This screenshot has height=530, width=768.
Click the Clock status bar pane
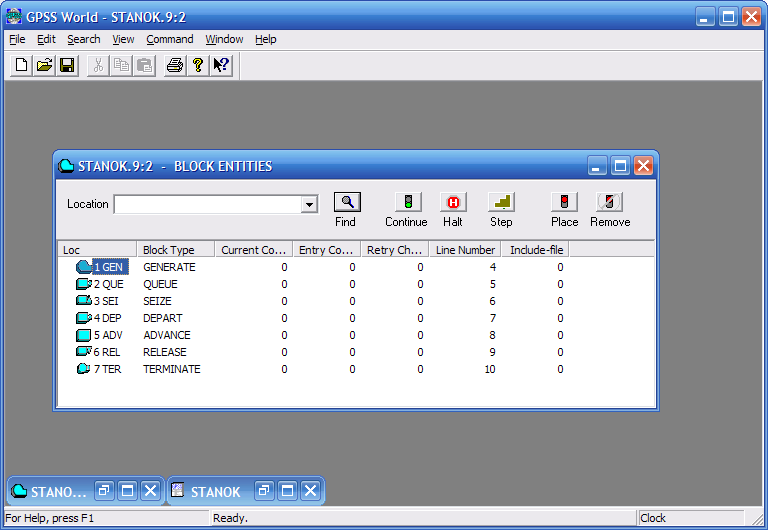(x=691, y=518)
